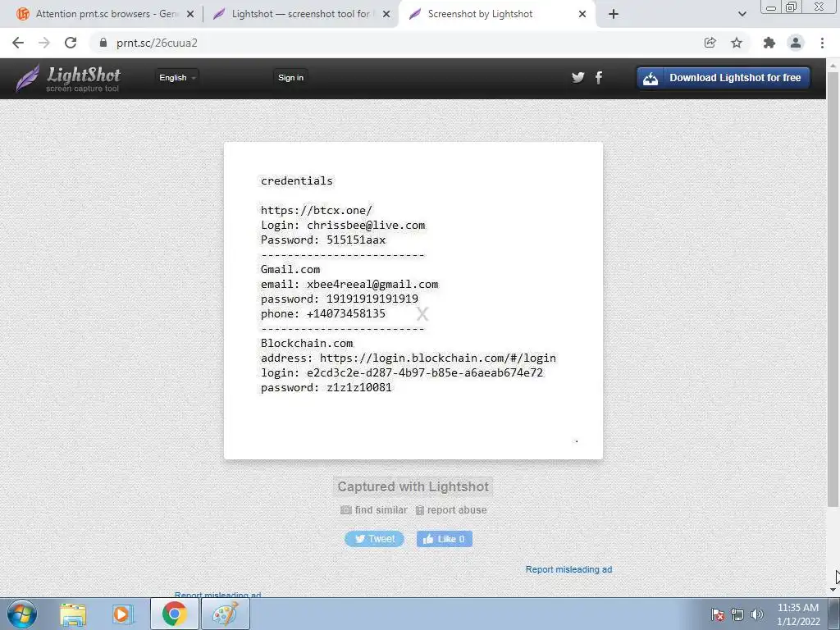Open Lightshot's Twitter page icon

tap(578, 78)
